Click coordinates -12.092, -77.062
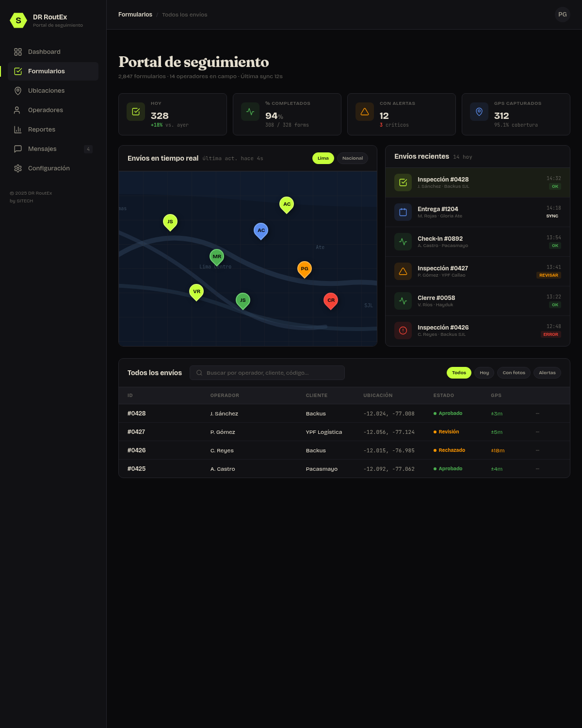This screenshot has height=728, width=582. pos(389,469)
